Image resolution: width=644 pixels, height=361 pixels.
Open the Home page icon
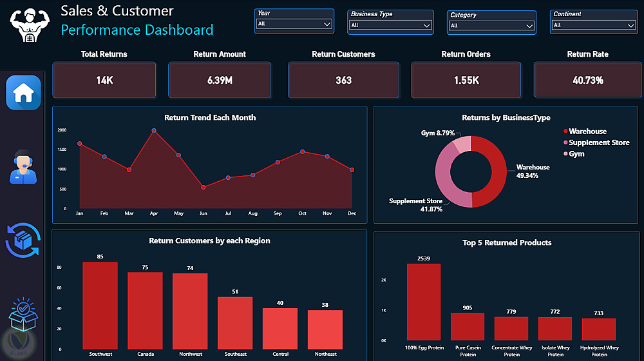23,93
